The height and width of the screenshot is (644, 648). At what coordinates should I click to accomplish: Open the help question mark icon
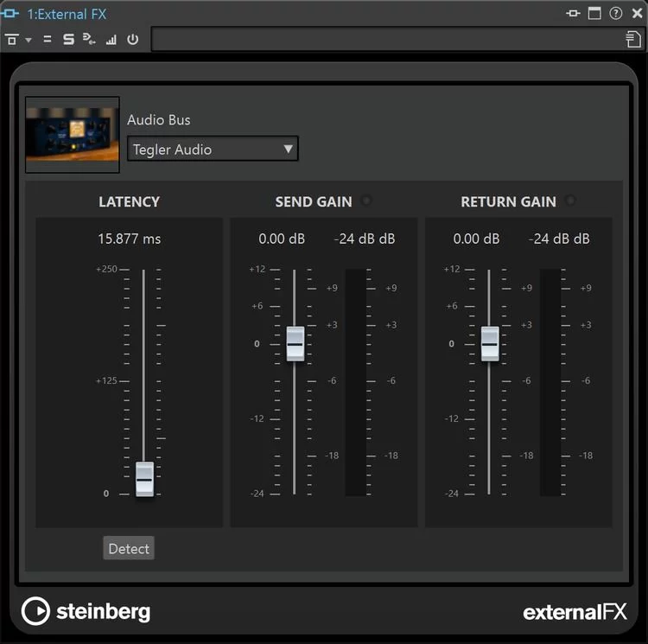[x=615, y=14]
